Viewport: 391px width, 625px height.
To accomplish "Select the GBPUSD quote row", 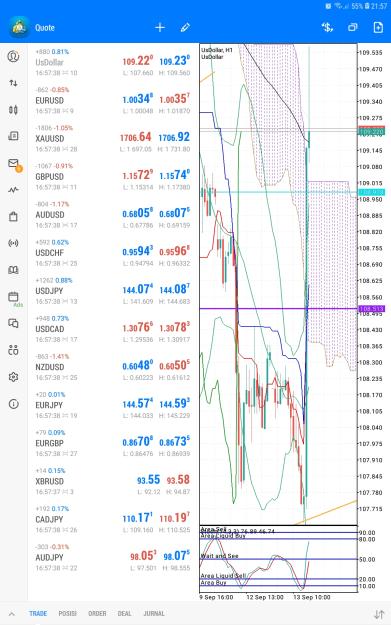I will (x=113, y=177).
